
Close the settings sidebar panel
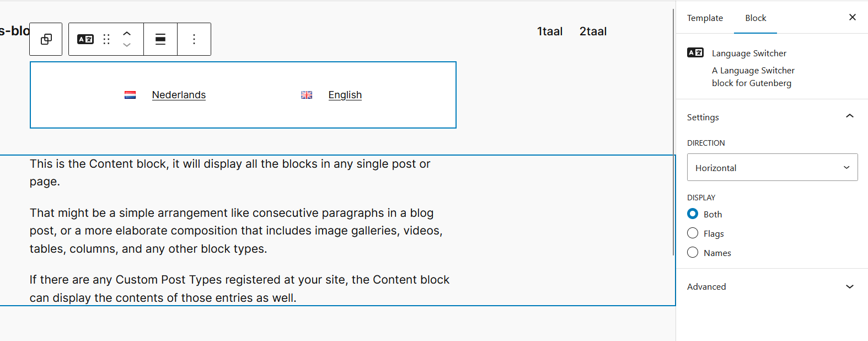[852, 18]
